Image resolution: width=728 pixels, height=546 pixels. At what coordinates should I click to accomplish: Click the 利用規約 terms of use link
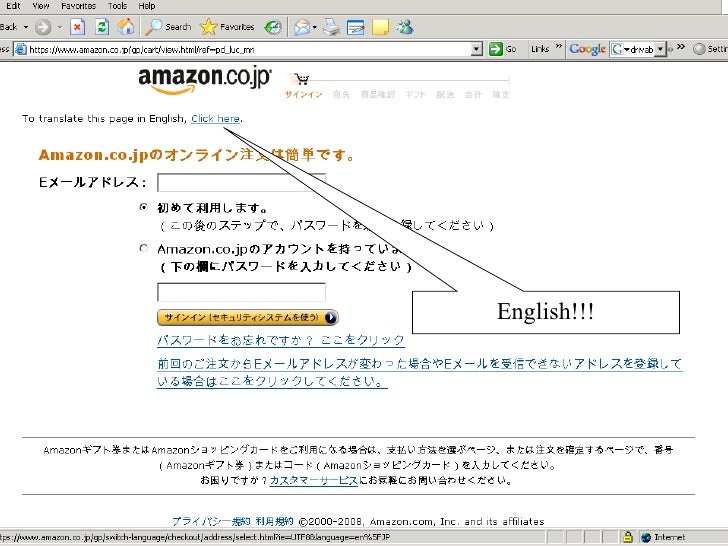[274, 521]
